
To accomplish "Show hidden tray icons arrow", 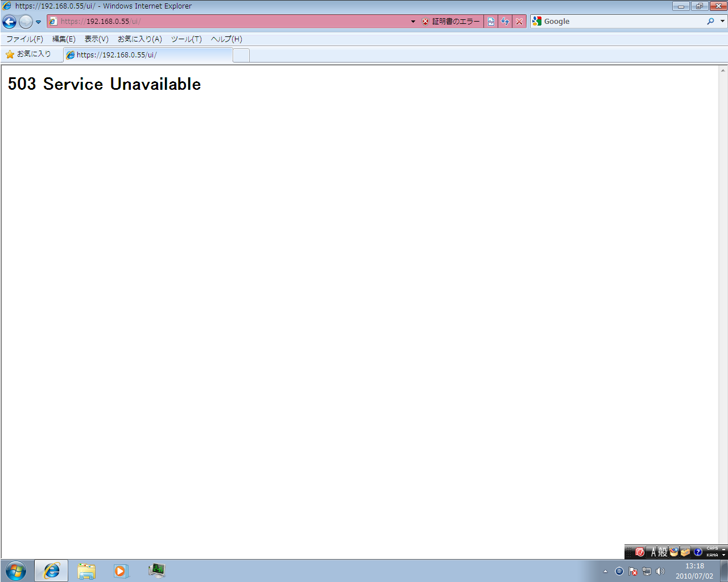I will 605,571.
